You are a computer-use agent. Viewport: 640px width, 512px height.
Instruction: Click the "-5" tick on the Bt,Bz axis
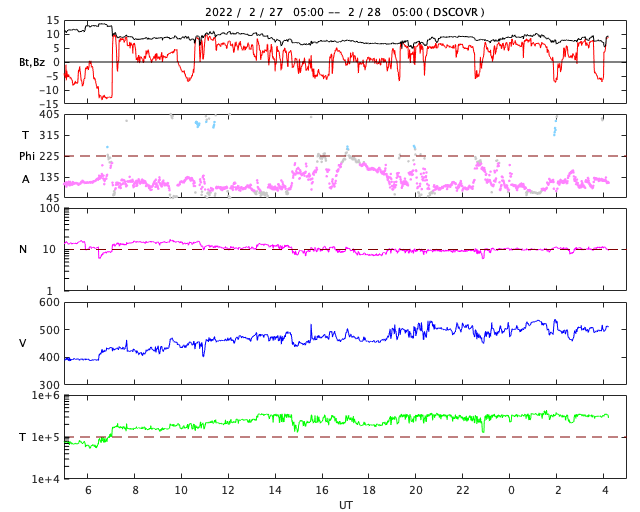coord(53,76)
